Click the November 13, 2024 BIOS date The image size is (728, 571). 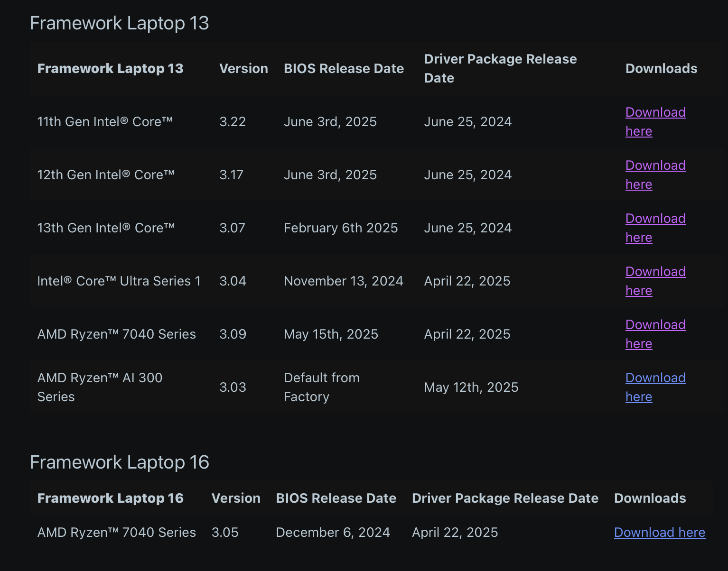(x=343, y=281)
